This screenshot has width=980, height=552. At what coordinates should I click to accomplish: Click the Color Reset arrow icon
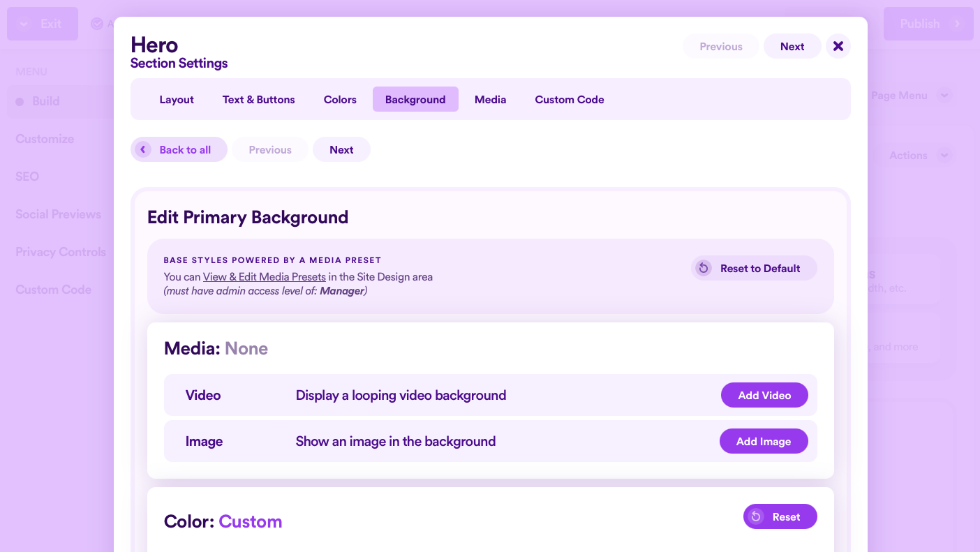[x=755, y=516]
